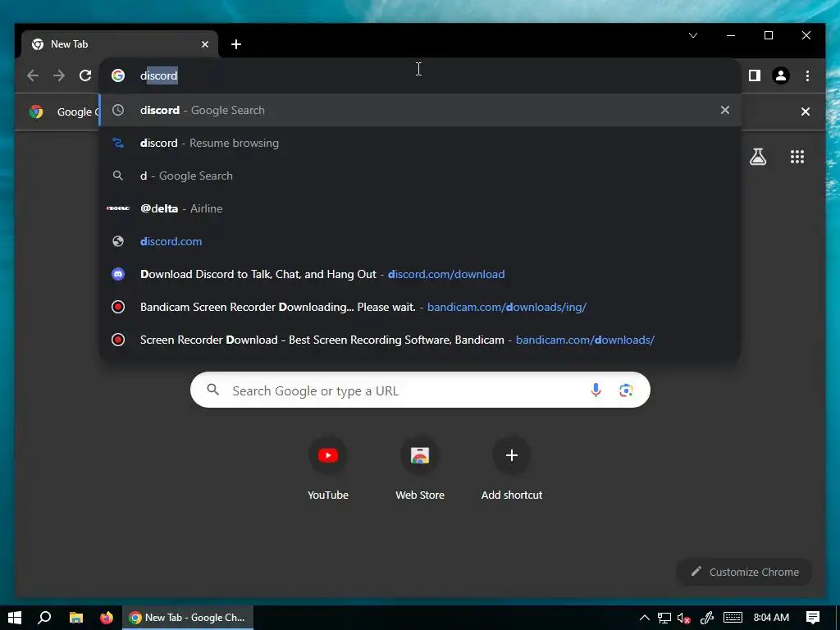Click the Search Google or type a URL box
This screenshot has height=630, width=840.
point(420,390)
